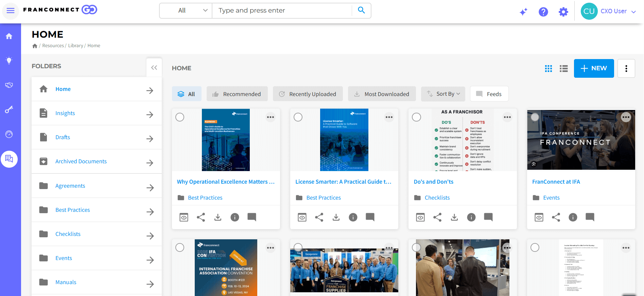
Task: Click the home icon in left sidebar
Action: [9, 36]
